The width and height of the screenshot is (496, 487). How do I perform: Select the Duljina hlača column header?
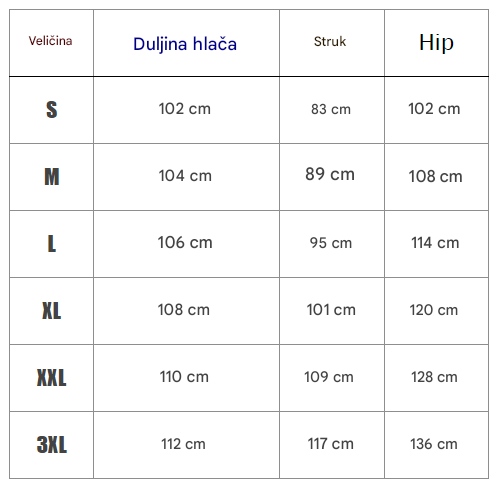[185, 44]
